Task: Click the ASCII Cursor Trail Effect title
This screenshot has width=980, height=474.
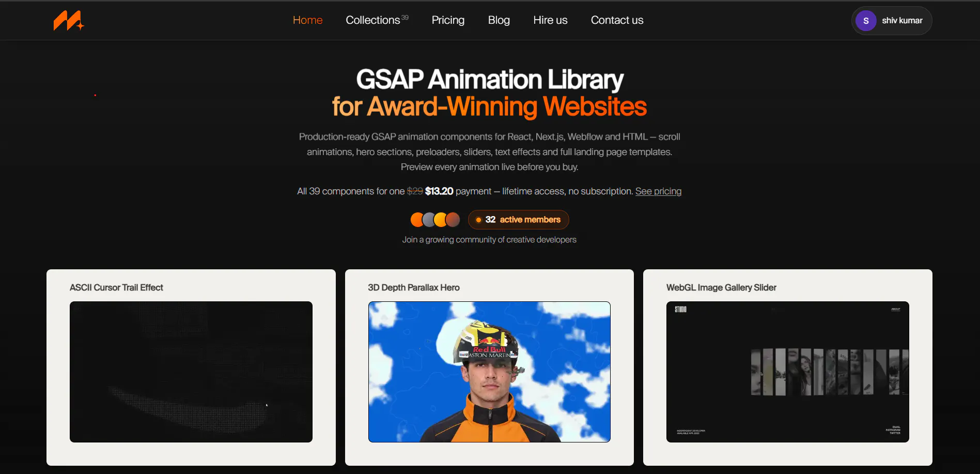Action: (x=116, y=287)
